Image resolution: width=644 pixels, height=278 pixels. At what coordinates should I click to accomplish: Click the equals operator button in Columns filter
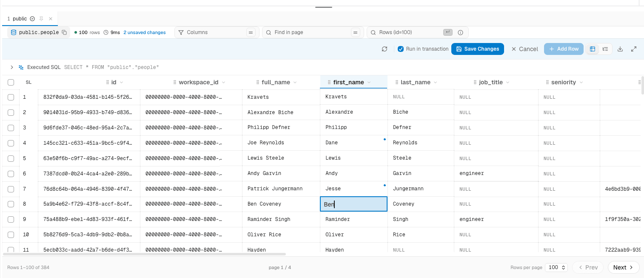click(251, 32)
